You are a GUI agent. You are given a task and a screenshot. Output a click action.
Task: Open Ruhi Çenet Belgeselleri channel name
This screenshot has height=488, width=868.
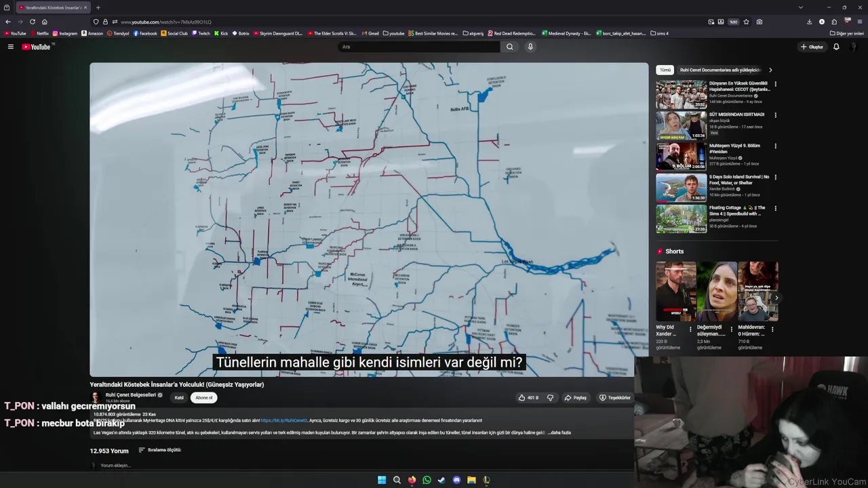tap(131, 394)
